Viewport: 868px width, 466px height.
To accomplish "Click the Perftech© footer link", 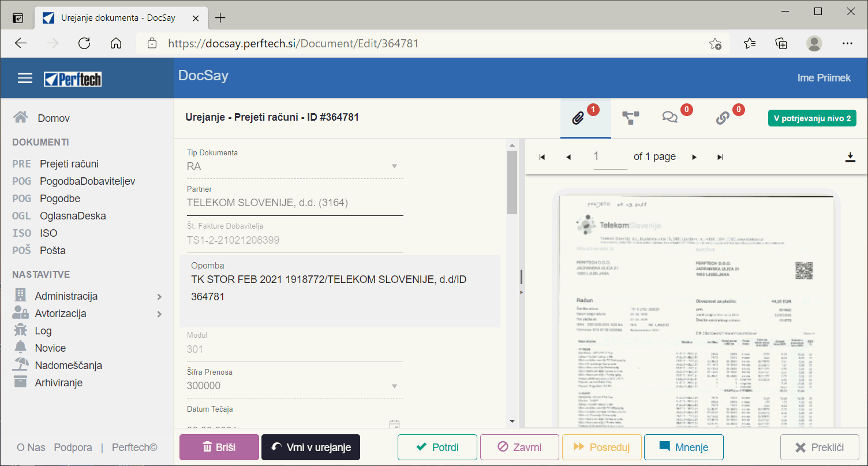I will (x=134, y=448).
